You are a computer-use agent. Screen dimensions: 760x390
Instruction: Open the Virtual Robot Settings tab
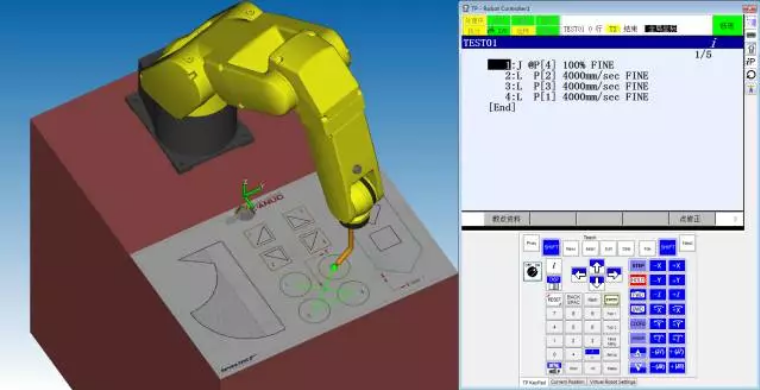612,382
